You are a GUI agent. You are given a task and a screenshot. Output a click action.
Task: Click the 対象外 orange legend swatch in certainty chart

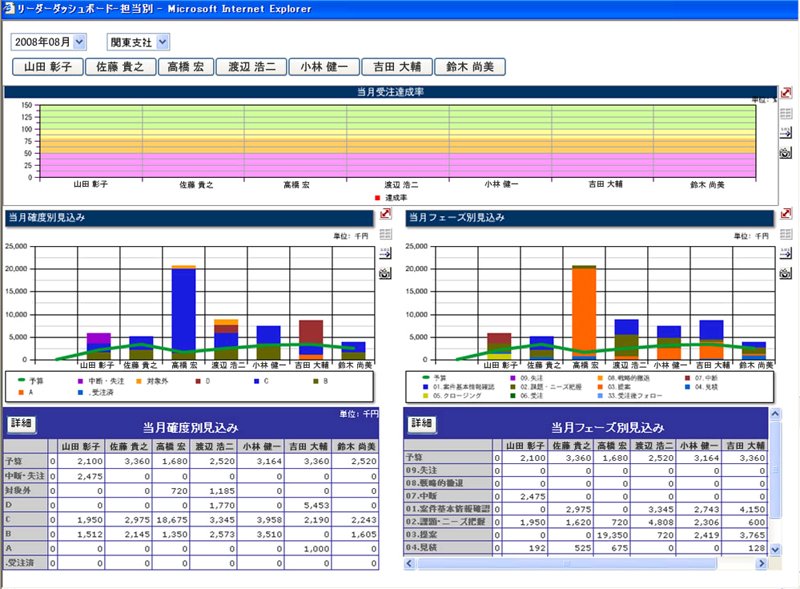pos(139,381)
